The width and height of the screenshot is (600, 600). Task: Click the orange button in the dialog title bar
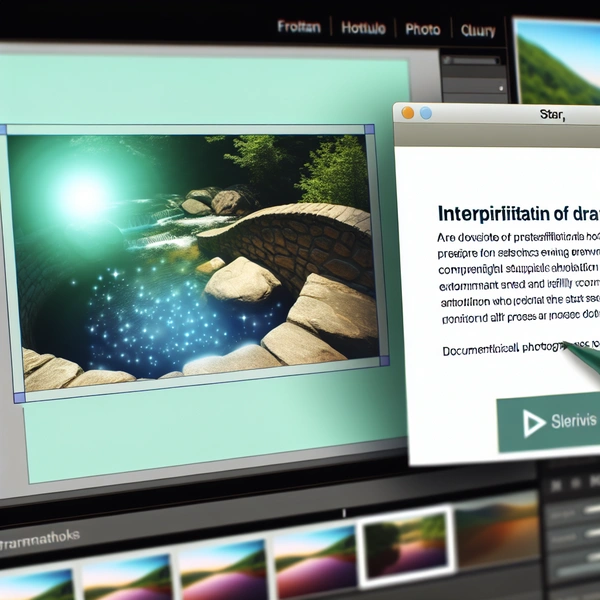coord(407,114)
